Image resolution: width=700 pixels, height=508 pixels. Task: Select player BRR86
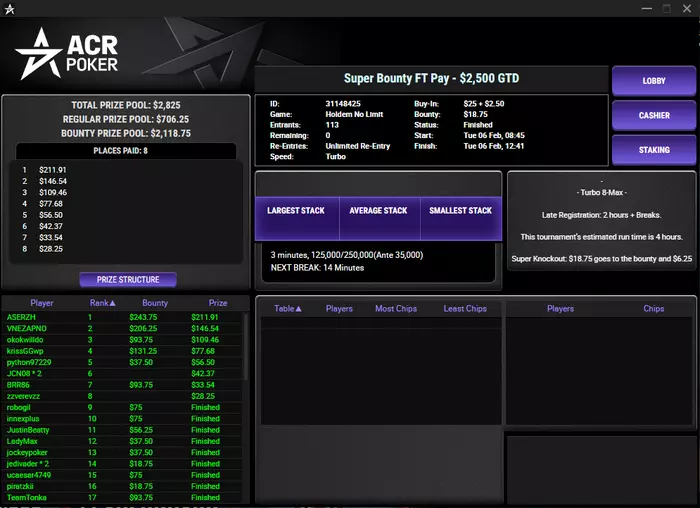tap(122, 385)
